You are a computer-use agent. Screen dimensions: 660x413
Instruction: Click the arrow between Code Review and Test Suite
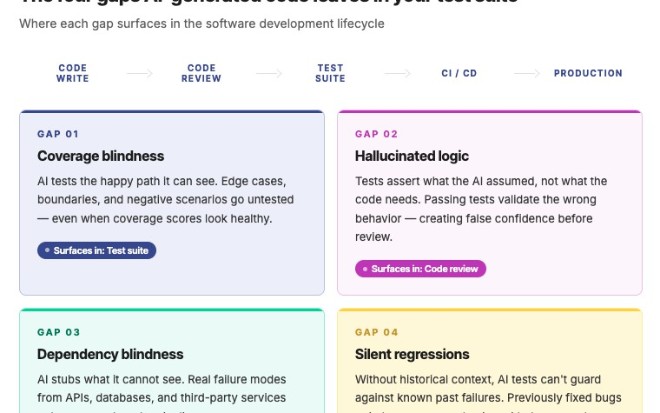[x=269, y=73]
